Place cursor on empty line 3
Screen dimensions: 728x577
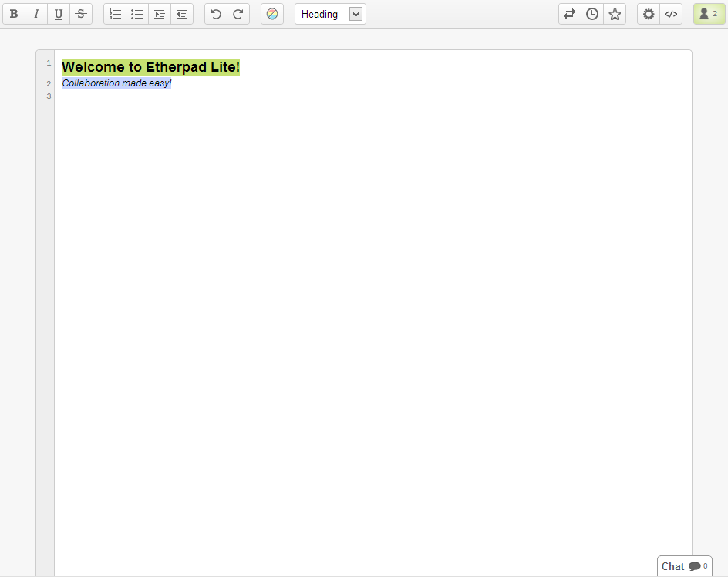(x=372, y=96)
